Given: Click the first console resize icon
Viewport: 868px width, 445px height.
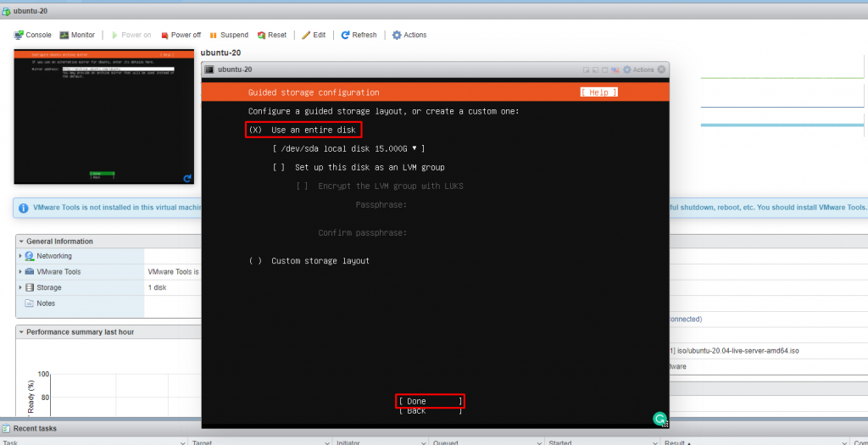Looking at the screenshot, I should (586, 70).
